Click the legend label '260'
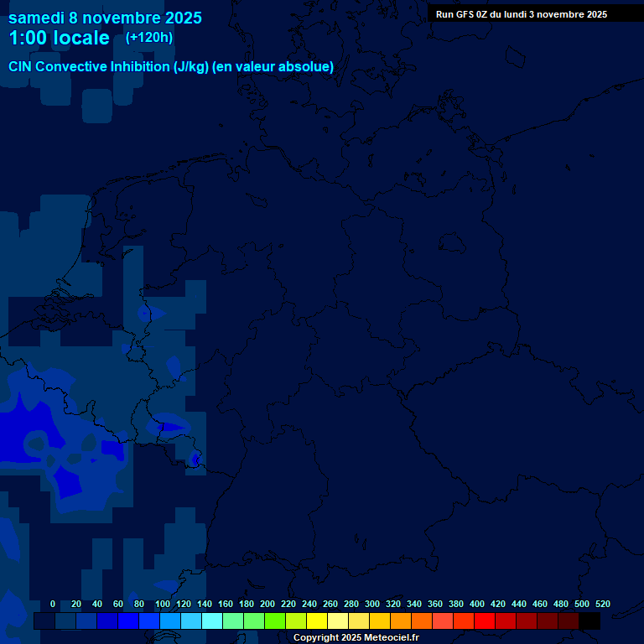 point(330,604)
